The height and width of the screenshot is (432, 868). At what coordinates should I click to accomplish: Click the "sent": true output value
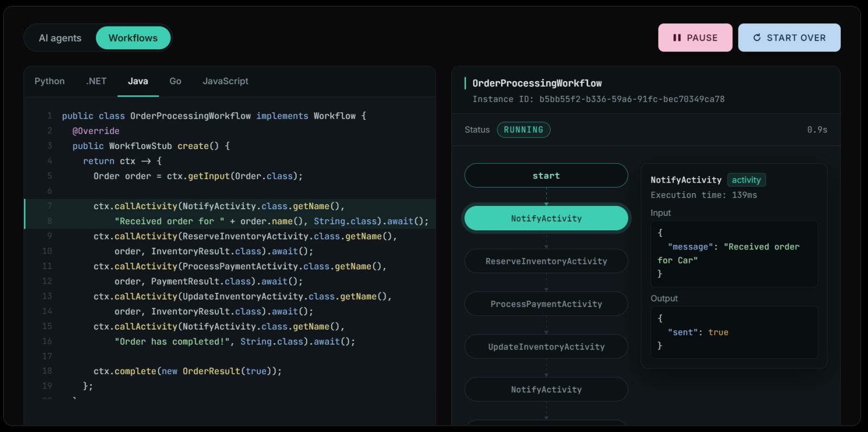(x=698, y=332)
